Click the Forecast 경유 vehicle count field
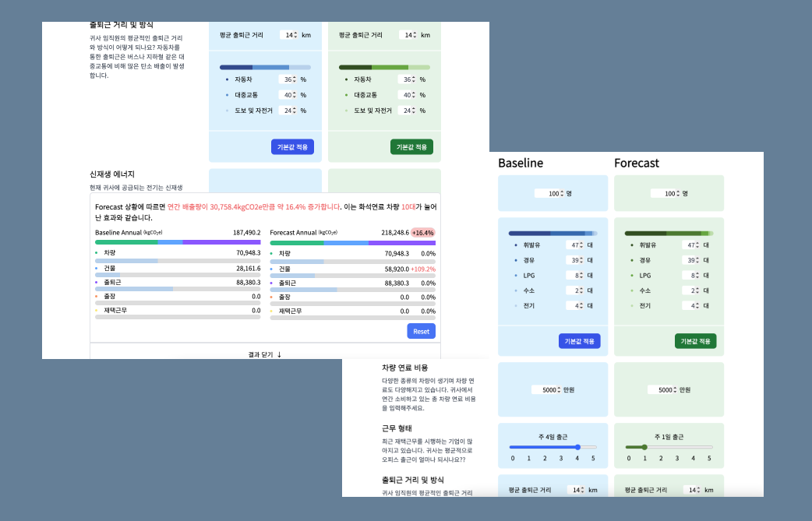 pos(690,260)
